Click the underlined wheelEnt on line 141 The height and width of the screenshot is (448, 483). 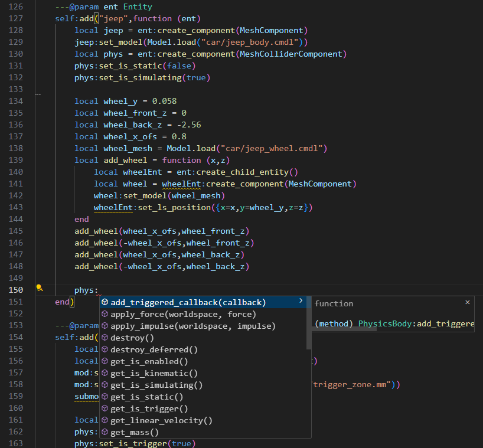tap(181, 184)
